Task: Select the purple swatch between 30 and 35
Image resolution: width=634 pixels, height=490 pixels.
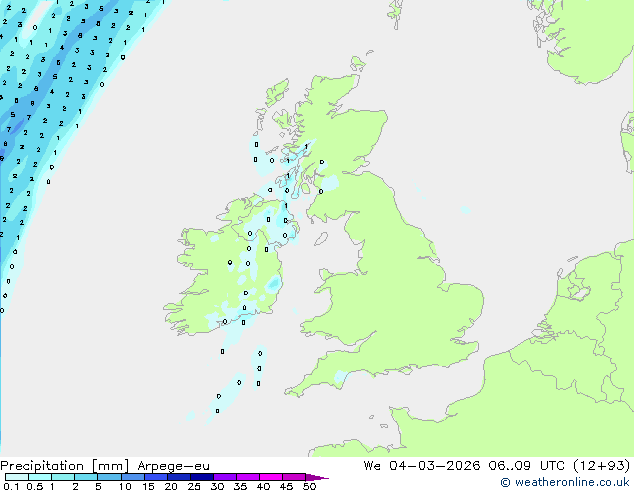Action: [x=224, y=477]
